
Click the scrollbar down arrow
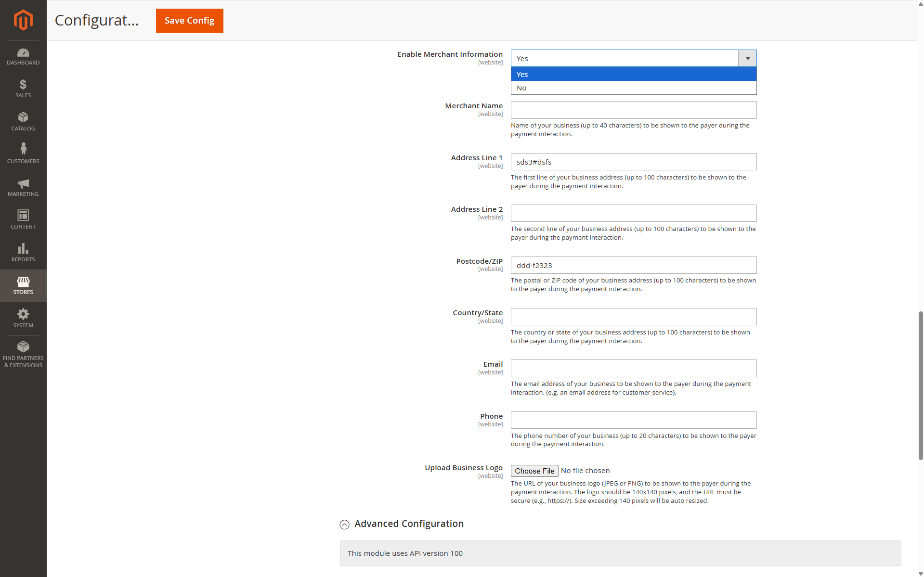(920, 574)
